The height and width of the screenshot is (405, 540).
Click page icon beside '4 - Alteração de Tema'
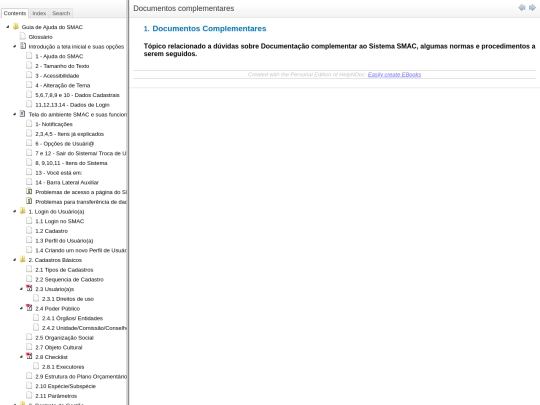(29, 85)
